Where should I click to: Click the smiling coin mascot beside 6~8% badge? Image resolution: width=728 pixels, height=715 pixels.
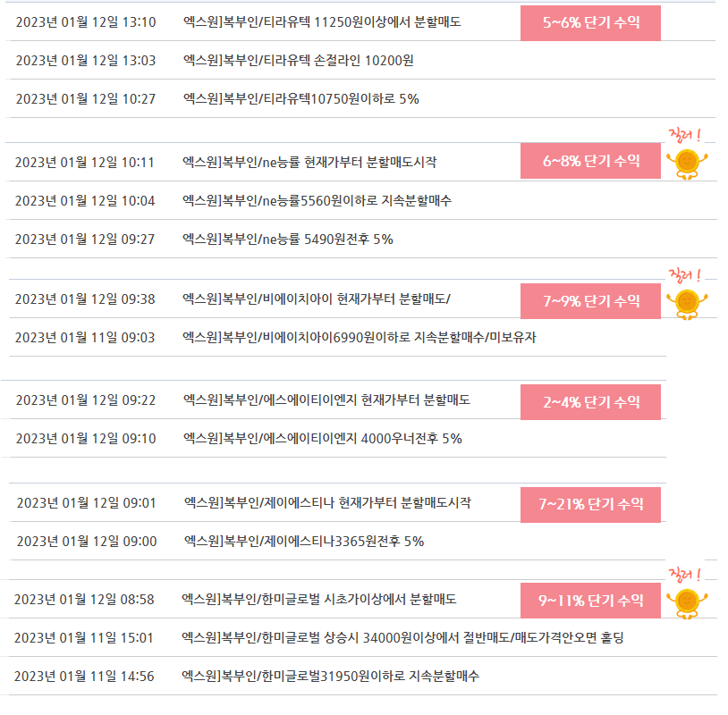click(x=687, y=164)
